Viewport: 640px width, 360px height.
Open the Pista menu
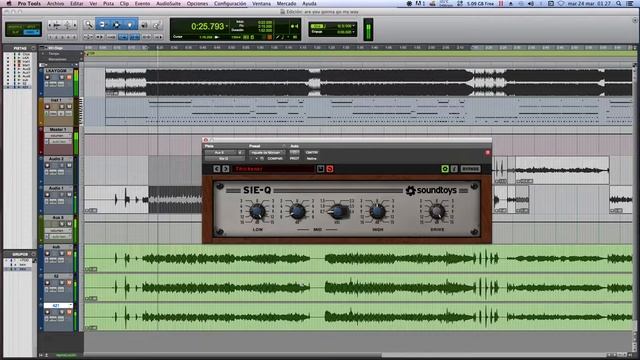coord(108,3)
